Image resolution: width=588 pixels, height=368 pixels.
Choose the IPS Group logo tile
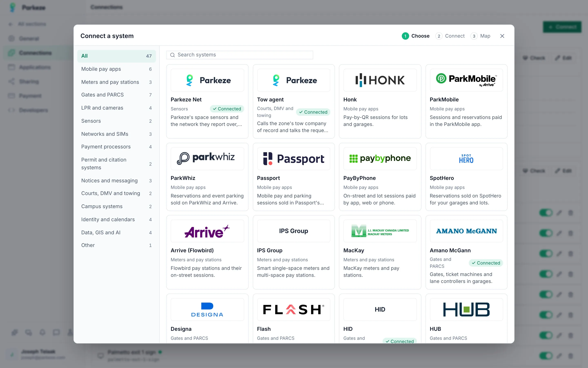(294, 231)
